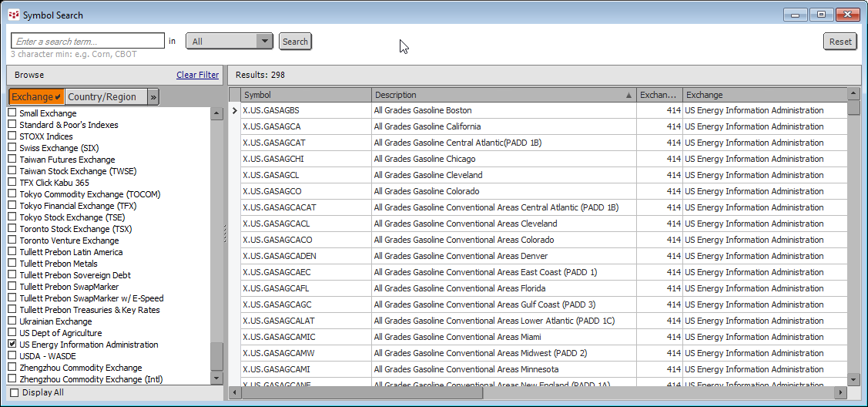Sort results by the Description column header
The image size is (868, 407).
click(x=504, y=96)
